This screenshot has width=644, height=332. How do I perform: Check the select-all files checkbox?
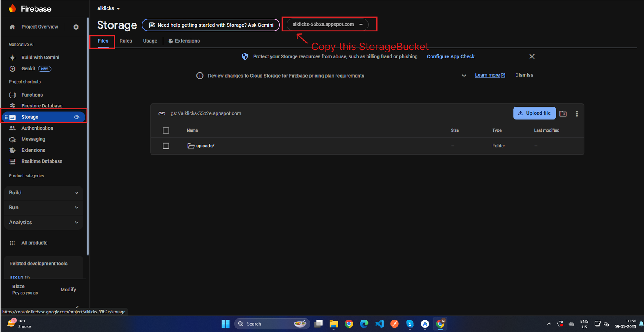166,130
